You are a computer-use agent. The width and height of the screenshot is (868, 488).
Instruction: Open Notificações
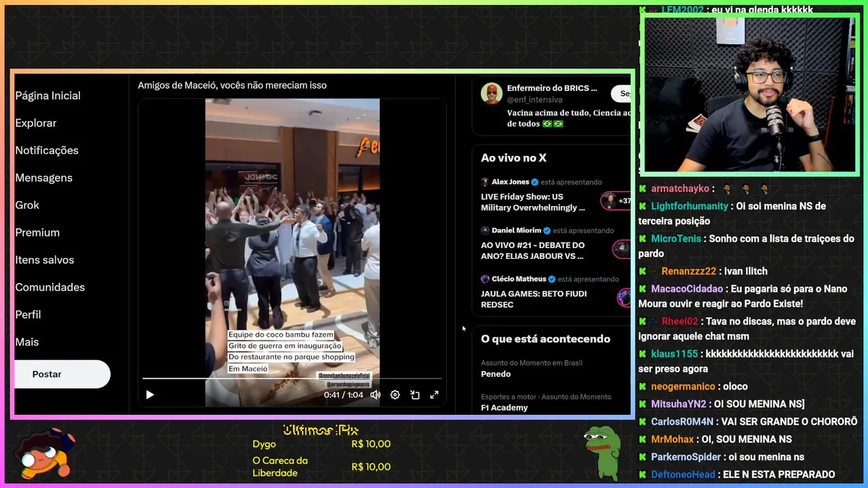(x=47, y=150)
